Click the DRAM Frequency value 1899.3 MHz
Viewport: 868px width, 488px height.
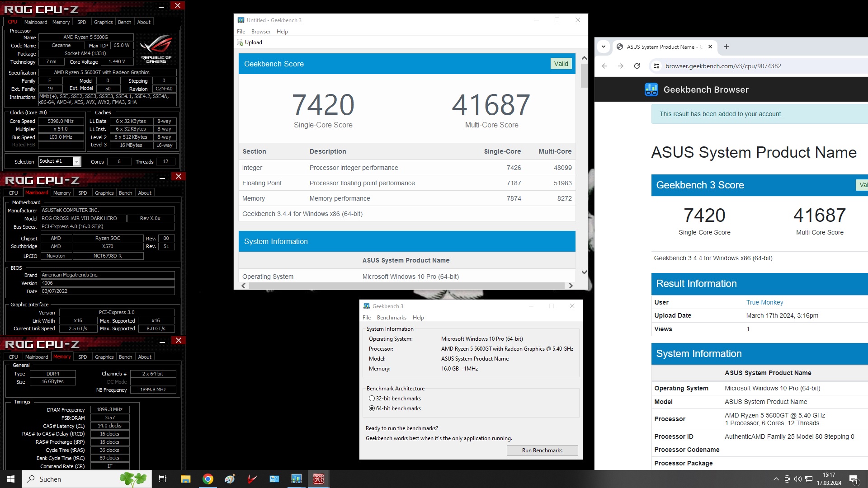tap(110, 409)
